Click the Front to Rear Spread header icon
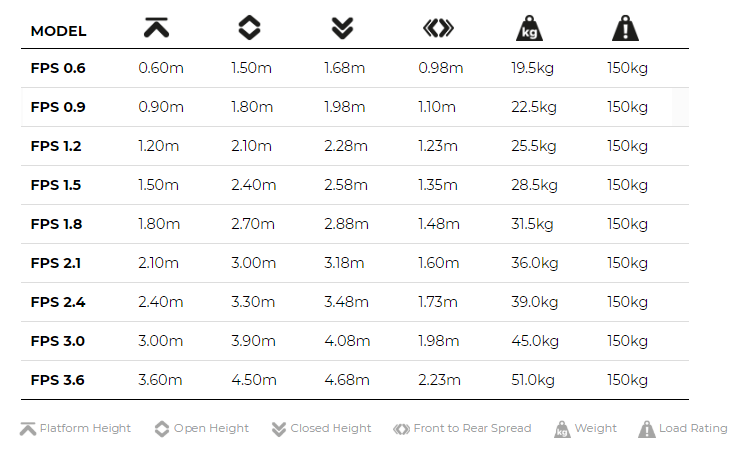The height and width of the screenshot is (455, 747). [438, 28]
